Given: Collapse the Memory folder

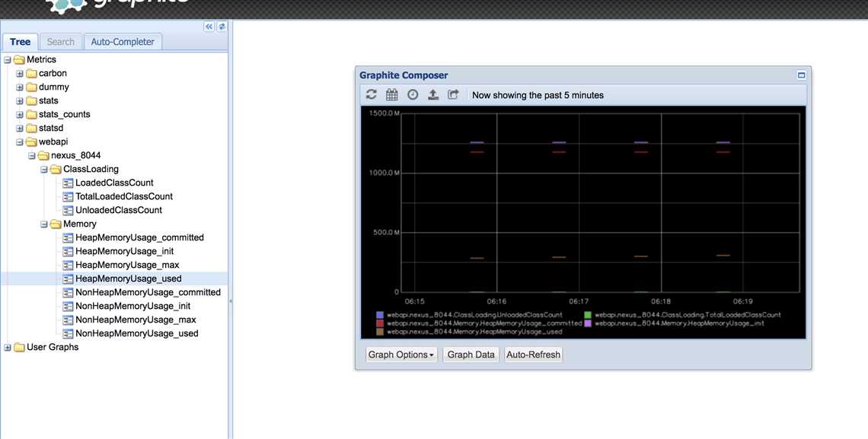Looking at the screenshot, I should pyautogui.click(x=43, y=224).
